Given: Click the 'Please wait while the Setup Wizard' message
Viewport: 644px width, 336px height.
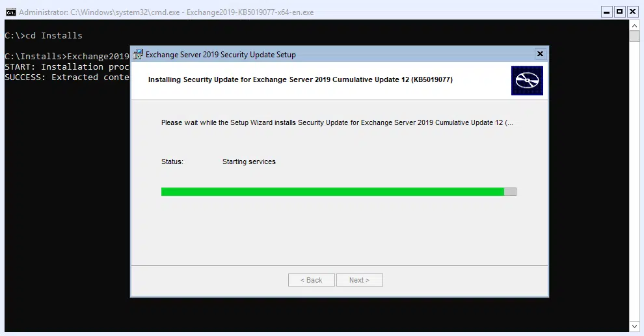Looking at the screenshot, I should pos(337,122).
